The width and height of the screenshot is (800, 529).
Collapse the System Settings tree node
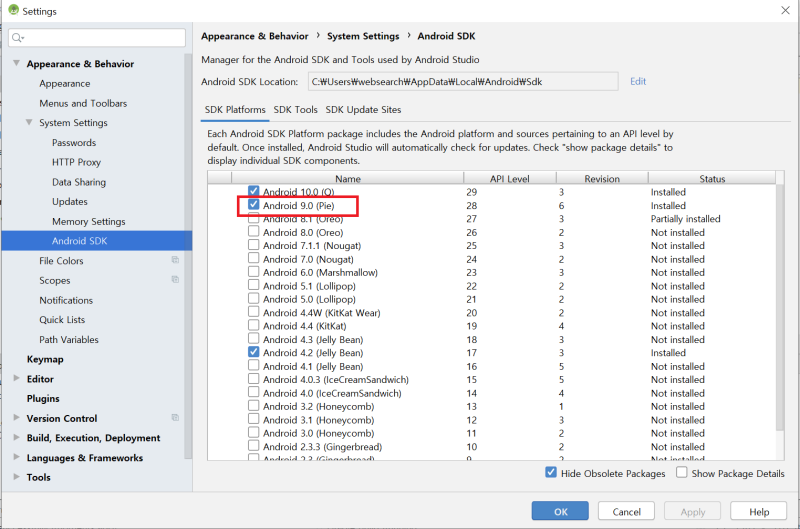(29, 122)
